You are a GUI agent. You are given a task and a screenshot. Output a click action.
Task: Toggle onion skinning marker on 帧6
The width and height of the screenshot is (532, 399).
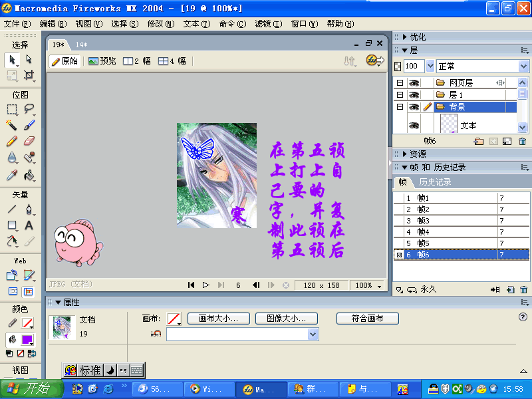pyautogui.click(x=399, y=255)
